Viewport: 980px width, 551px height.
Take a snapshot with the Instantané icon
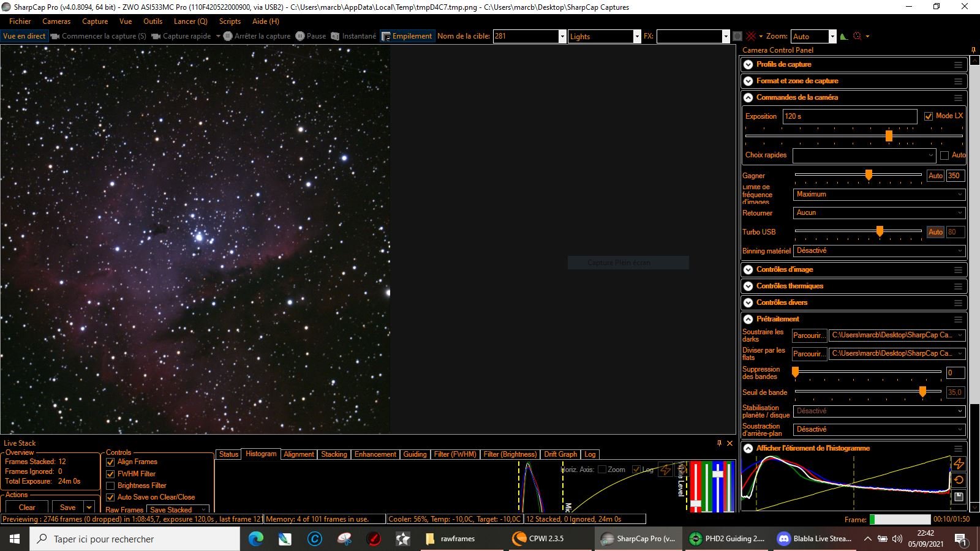(x=335, y=36)
